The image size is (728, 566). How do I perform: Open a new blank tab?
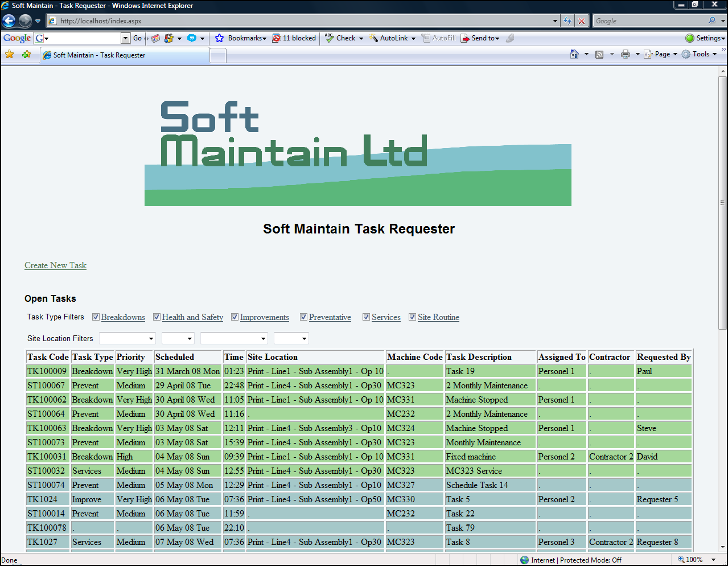tap(218, 55)
